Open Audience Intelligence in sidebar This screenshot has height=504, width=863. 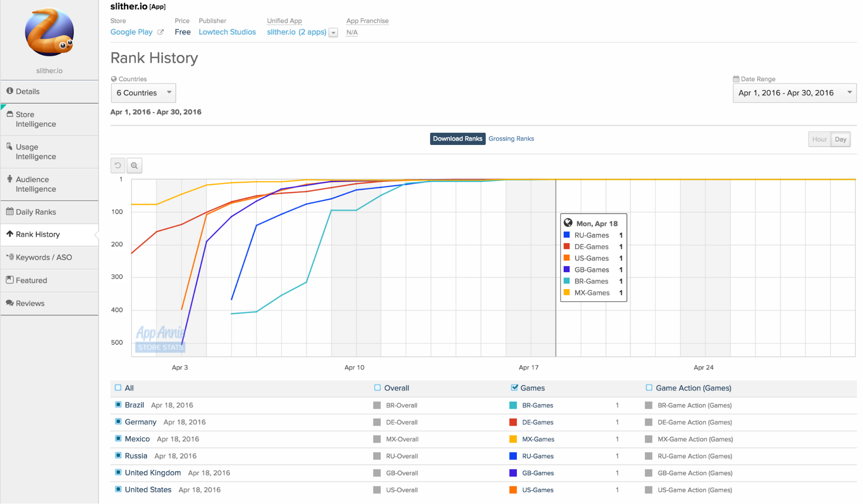[x=49, y=184]
